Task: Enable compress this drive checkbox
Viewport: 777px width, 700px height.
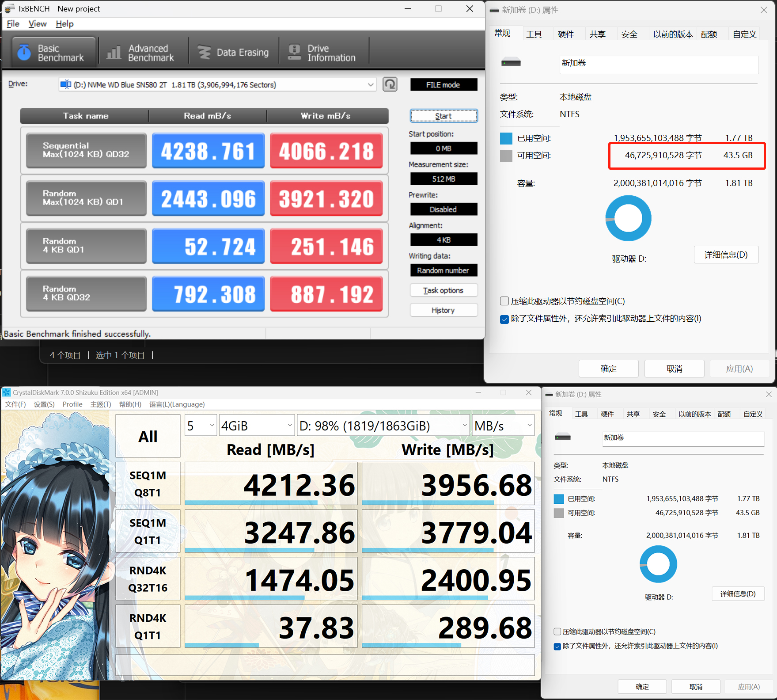Action: point(504,301)
